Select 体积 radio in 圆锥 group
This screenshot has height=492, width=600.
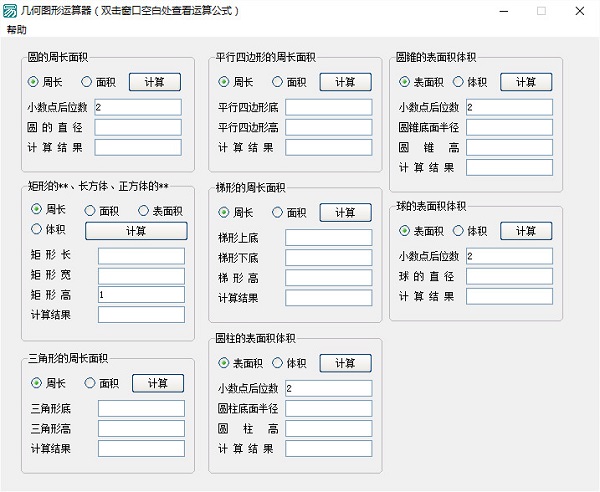pyautogui.click(x=458, y=82)
